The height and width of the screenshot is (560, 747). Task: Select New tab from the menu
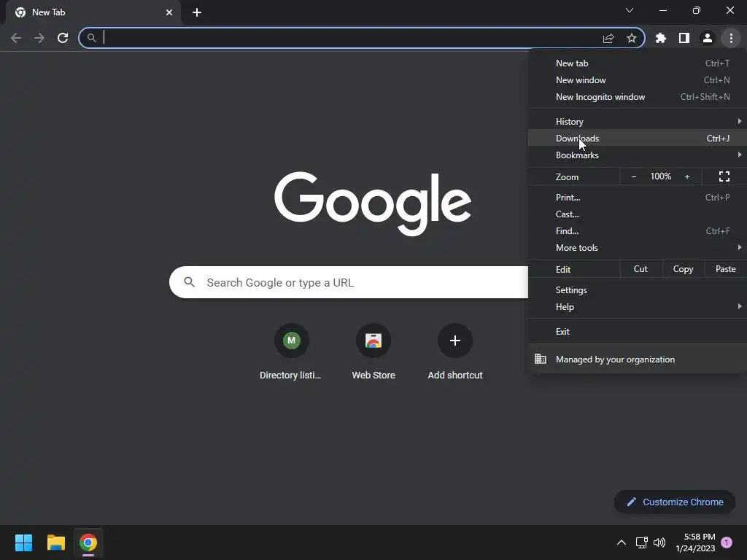638,63
